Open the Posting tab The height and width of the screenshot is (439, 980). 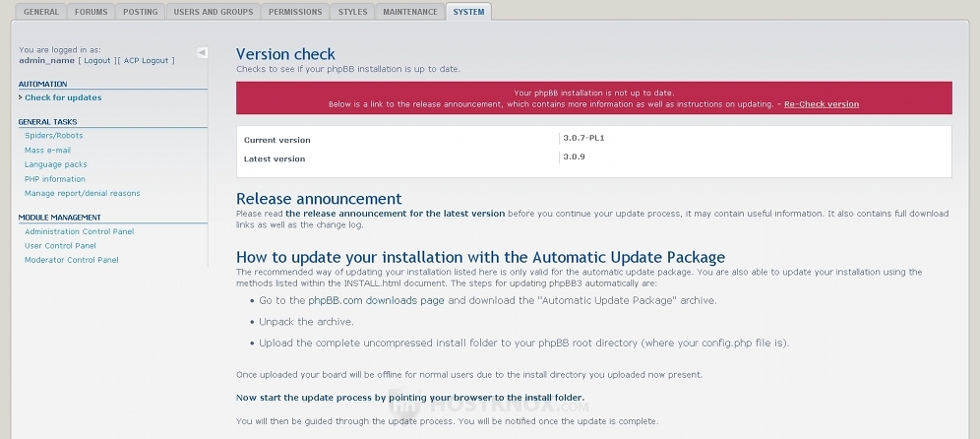[x=141, y=12]
